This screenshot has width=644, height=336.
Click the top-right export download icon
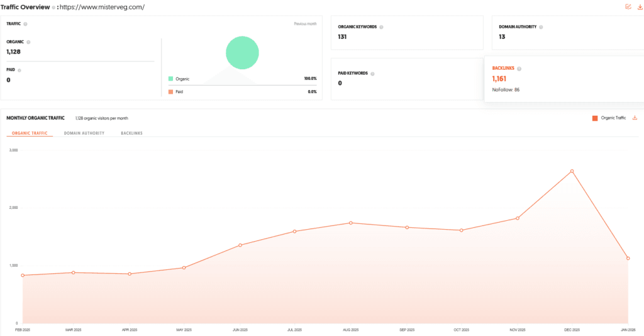(x=640, y=7)
